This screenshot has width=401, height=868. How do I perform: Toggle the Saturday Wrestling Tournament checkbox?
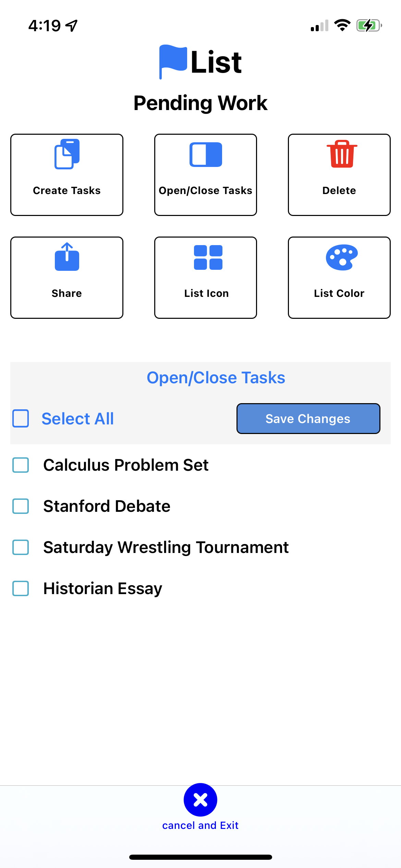click(x=21, y=547)
